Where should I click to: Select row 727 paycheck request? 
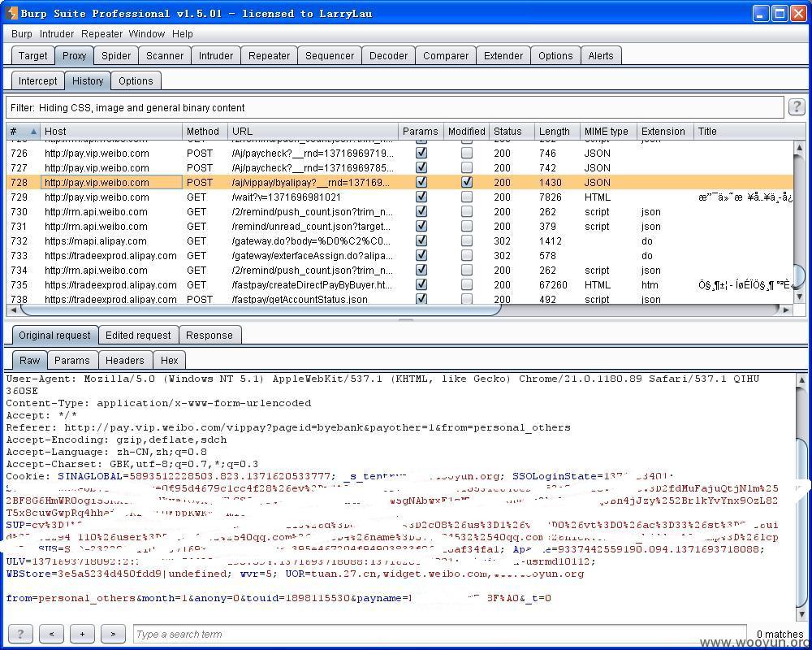tap(400, 167)
